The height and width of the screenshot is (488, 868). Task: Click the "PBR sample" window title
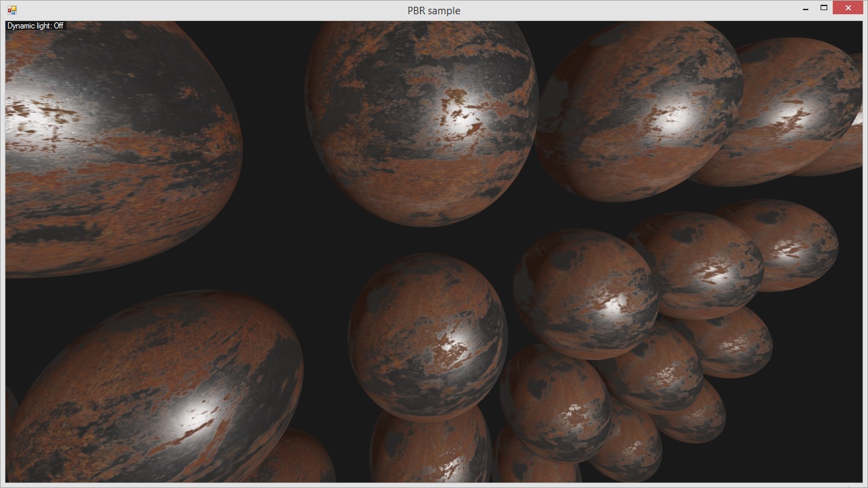coord(434,10)
